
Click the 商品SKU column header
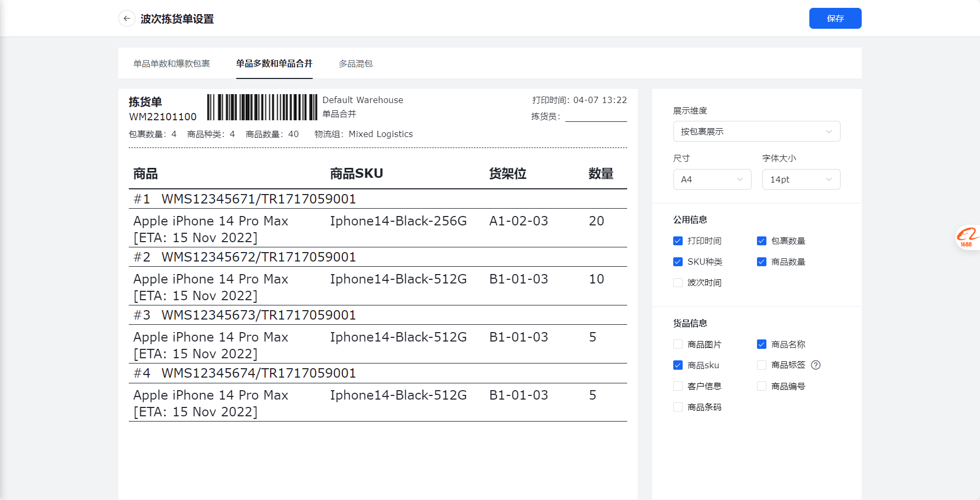point(357,174)
